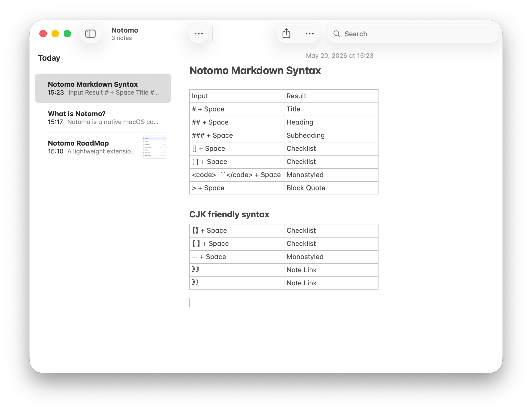
Task: Click the Subheading result cell
Action: [x=331, y=136]
